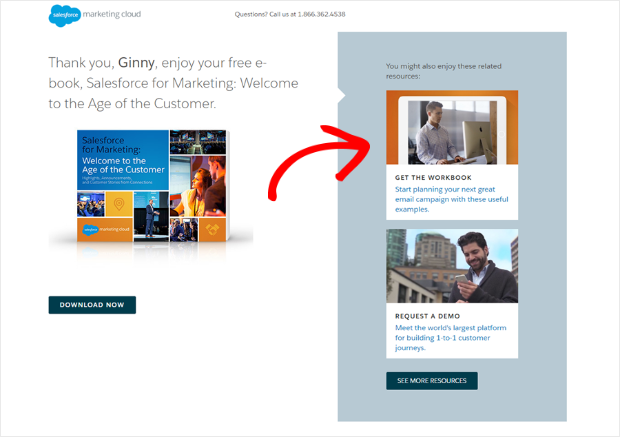The image size is (620, 437).
Task: Click the phone number 1.866.362.4538 text
Action: click(x=321, y=14)
